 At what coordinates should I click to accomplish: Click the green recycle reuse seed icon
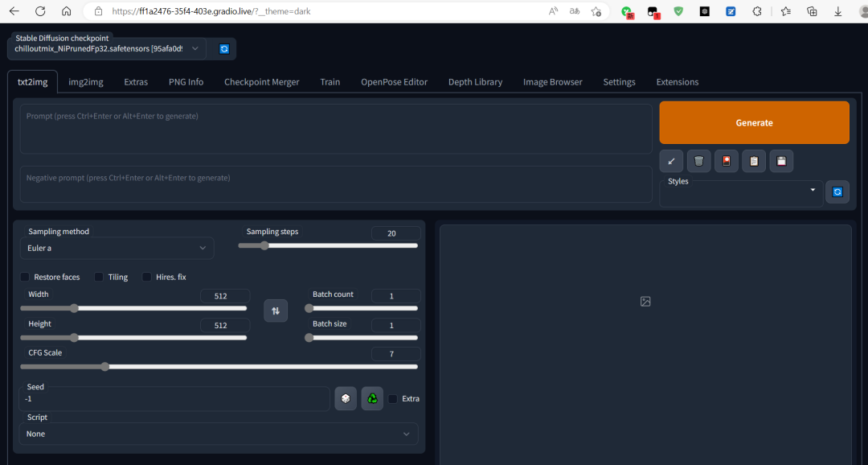(372, 398)
